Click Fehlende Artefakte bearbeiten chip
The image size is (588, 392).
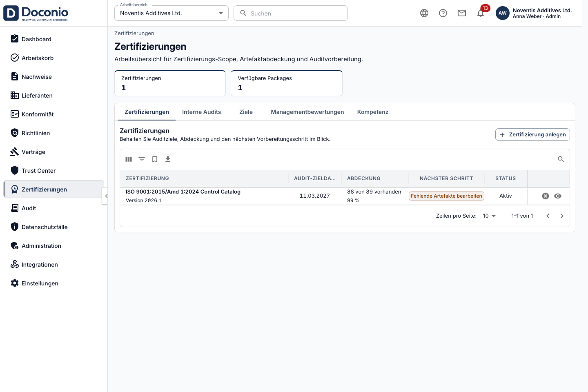pos(446,196)
